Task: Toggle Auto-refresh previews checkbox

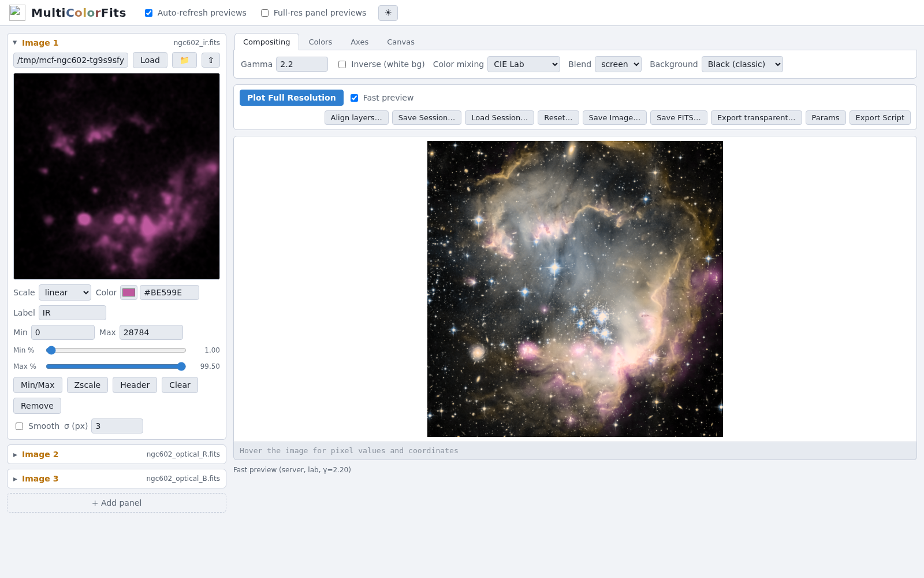Action: pyautogui.click(x=149, y=13)
